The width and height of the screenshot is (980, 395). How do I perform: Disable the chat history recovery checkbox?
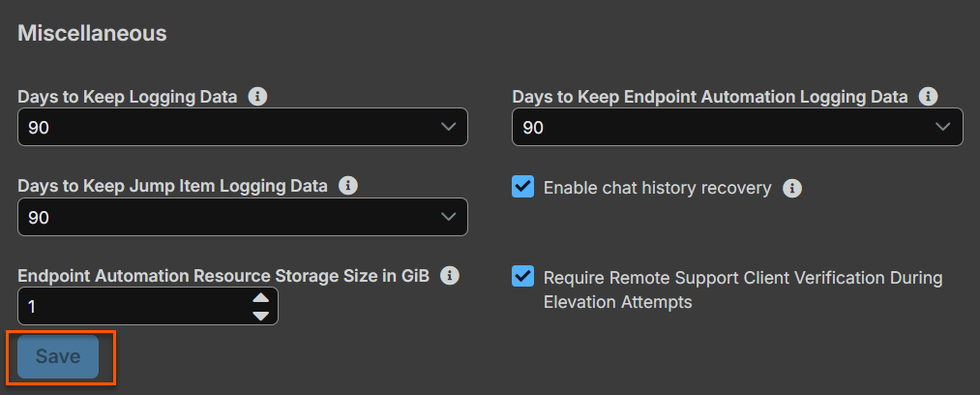[522, 187]
